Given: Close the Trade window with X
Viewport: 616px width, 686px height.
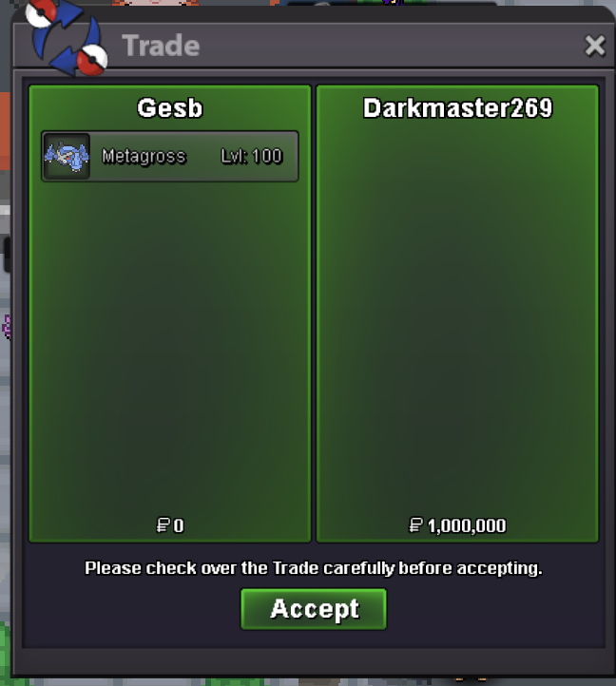Looking at the screenshot, I should pos(595,46).
